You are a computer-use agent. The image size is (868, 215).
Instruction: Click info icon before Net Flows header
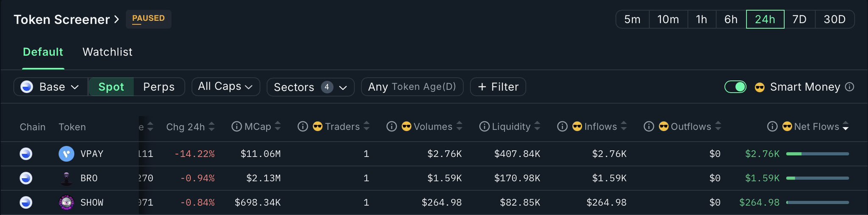pyautogui.click(x=772, y=127)
